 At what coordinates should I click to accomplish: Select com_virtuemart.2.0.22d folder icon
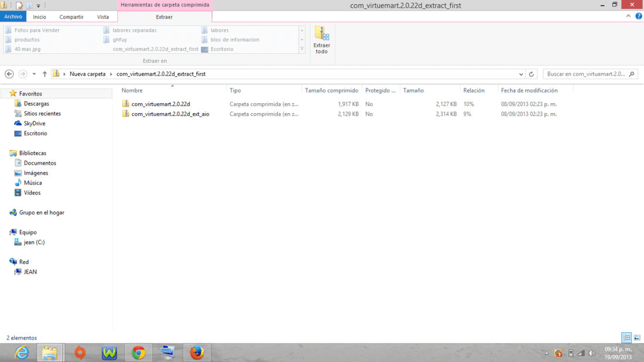tap(126, 104)
